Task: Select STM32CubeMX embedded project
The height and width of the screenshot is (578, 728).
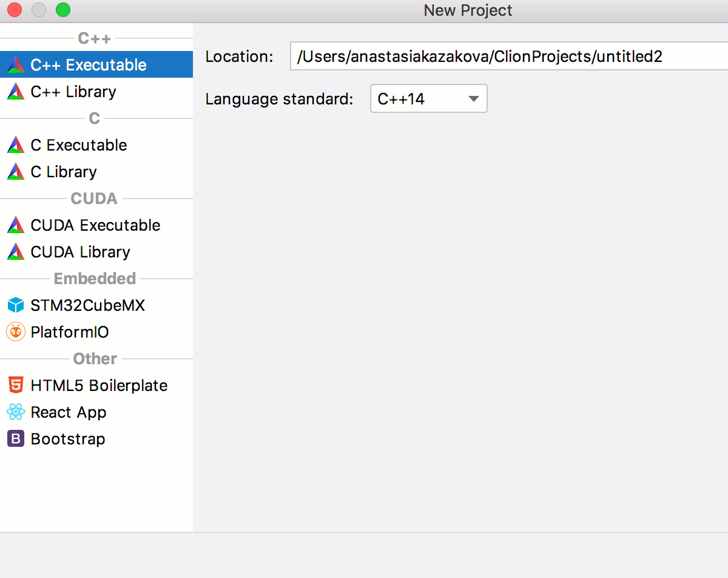Action: (x=96, y=305)
